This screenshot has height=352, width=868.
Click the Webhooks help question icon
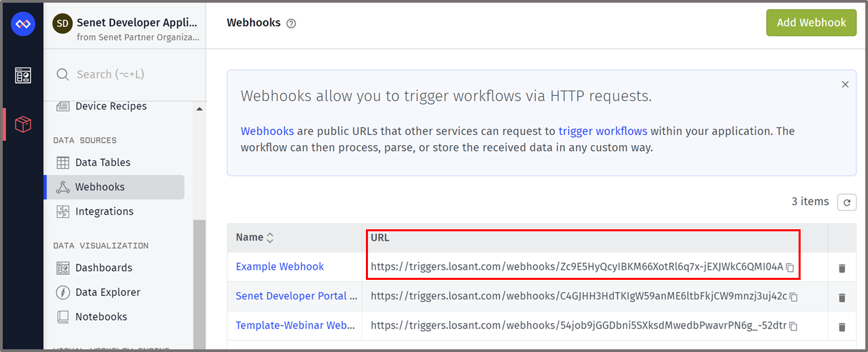pyautogui.click(x=291, y=24)
